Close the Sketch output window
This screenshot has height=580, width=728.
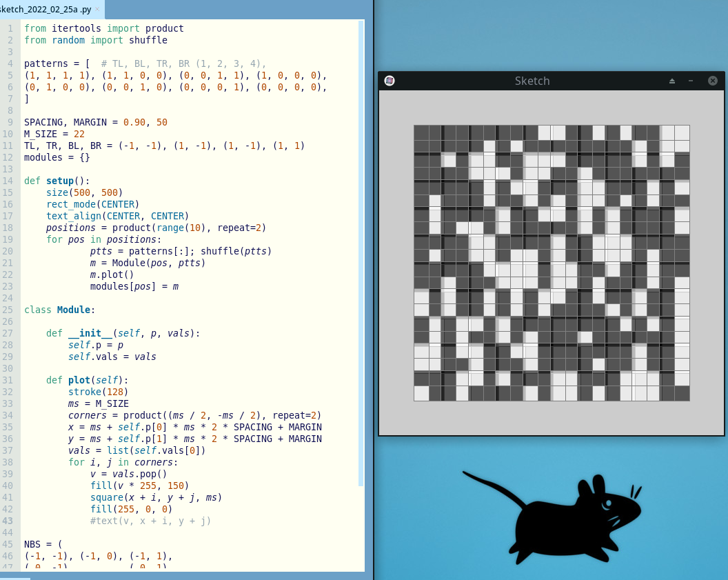pyautogui.click(x=713, y=81)
